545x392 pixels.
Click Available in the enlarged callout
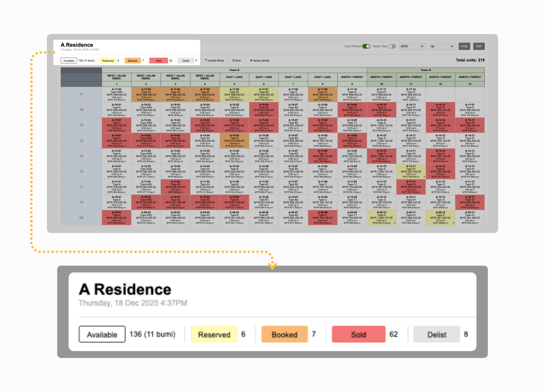(x=102, y=334)
